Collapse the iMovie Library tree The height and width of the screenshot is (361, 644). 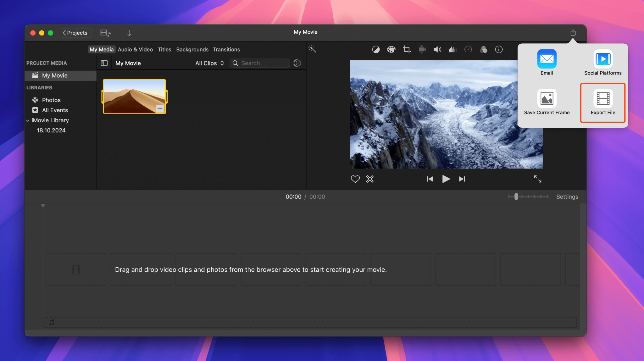coord(28,120)
